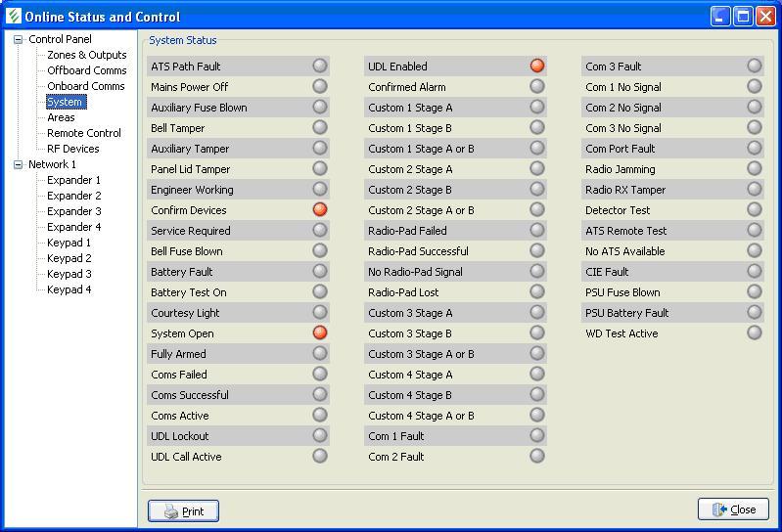Select Expander 3 in the tree
This screenshot has height=532, width=782.
[x=73, y=211]
